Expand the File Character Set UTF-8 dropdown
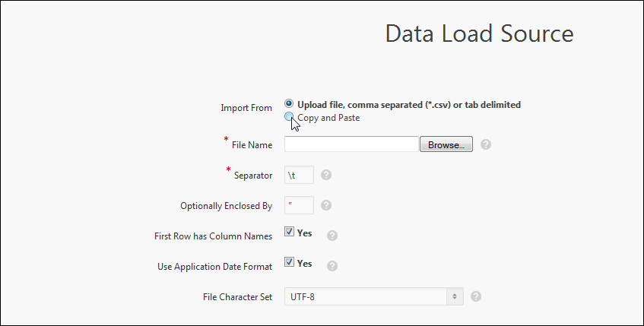Screen dimensions: 644x326 (374, 296)
